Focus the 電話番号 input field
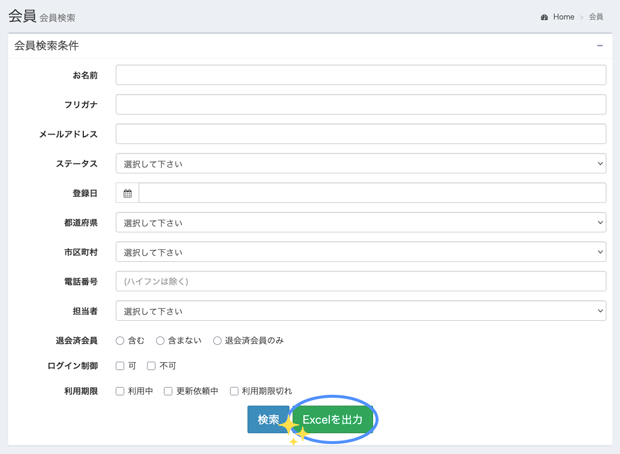The height and width of the screenshot is (454, 620). (361, 281)
